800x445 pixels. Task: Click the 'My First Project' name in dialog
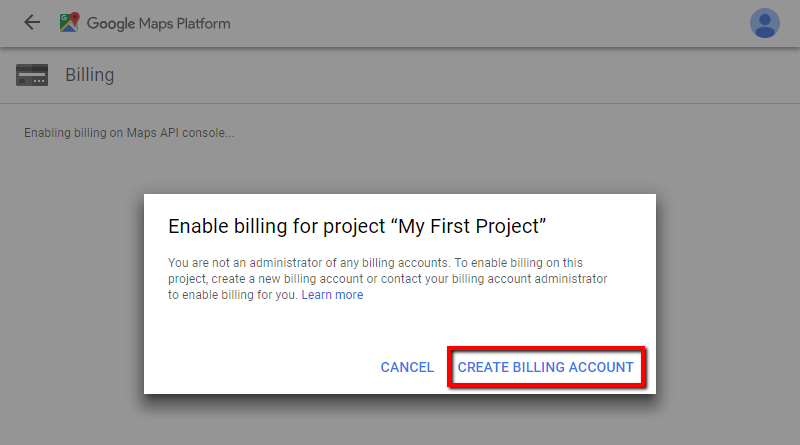(x=472, y=225)
